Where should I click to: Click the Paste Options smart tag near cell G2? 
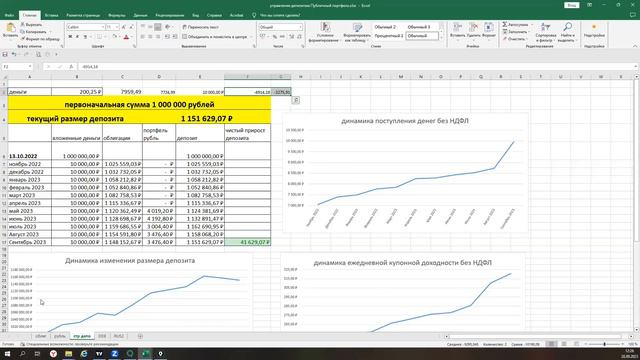296,100
